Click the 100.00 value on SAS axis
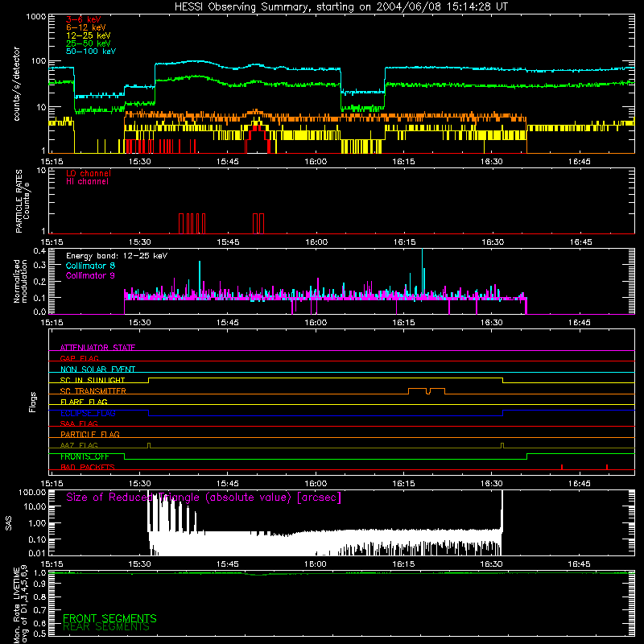644x644 pixels. click(32, 492)
